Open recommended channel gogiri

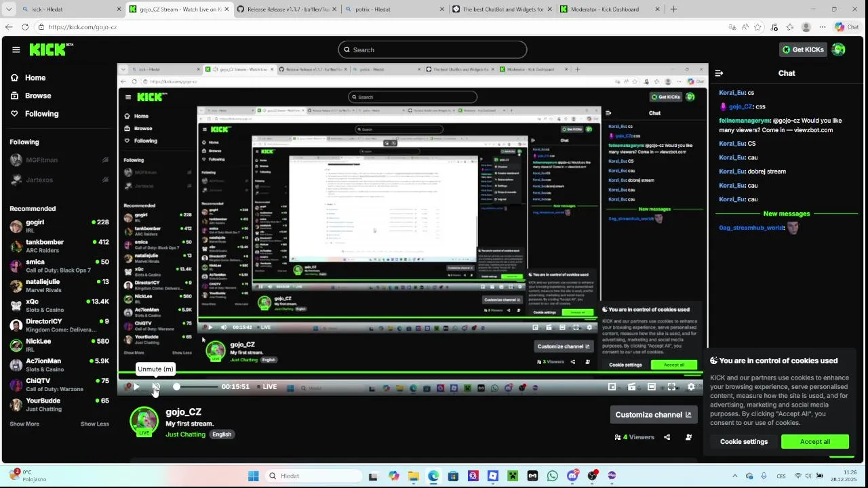(59, 226)
